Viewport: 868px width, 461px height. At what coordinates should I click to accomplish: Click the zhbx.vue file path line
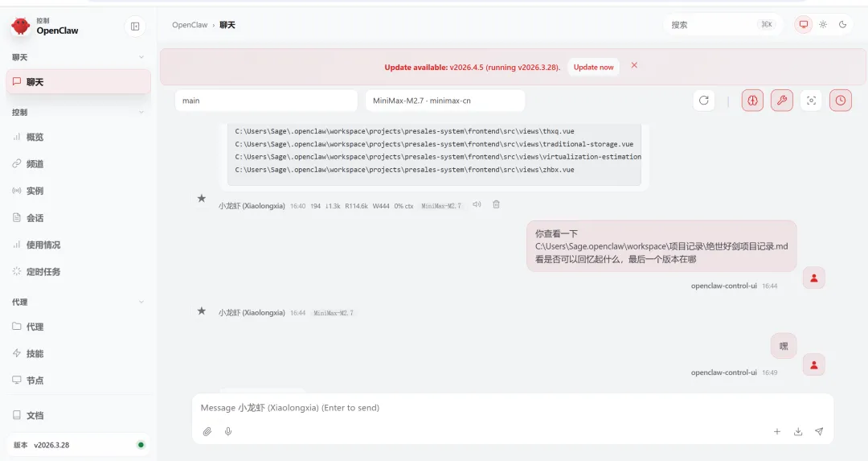point(404,170)
